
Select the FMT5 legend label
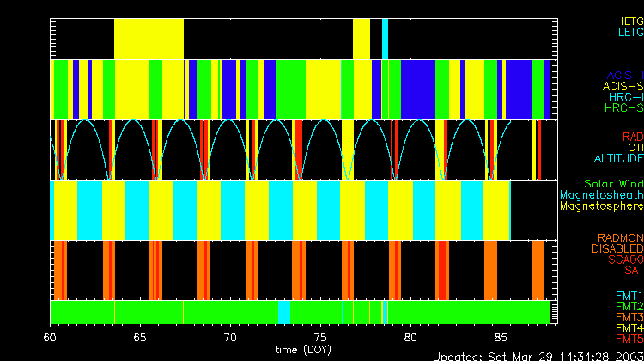coord(628,339)
